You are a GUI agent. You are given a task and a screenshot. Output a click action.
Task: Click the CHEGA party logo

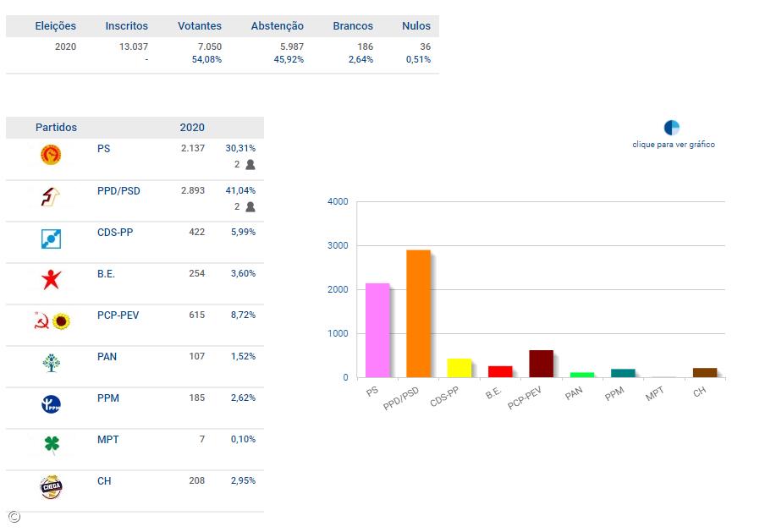pyautogui.click(x=51, y=487)
